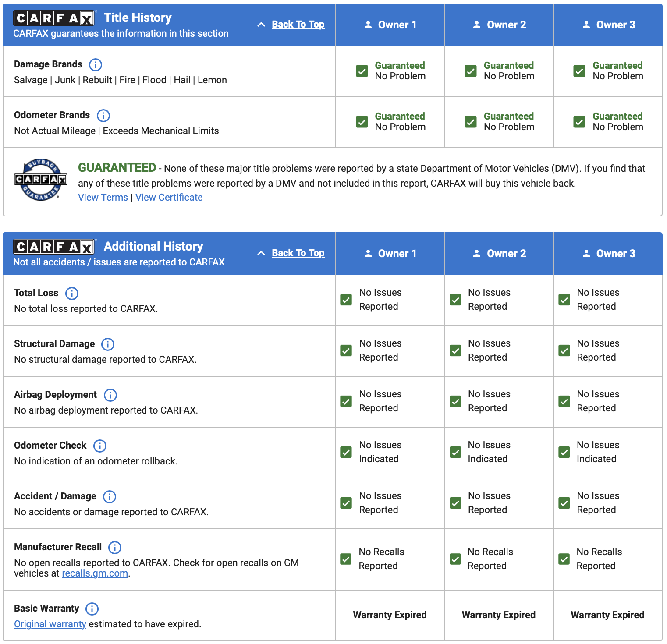Click No Issues Indicated text for Owner 2
This screenshot has height=644, width=667.
click(490, 452)
